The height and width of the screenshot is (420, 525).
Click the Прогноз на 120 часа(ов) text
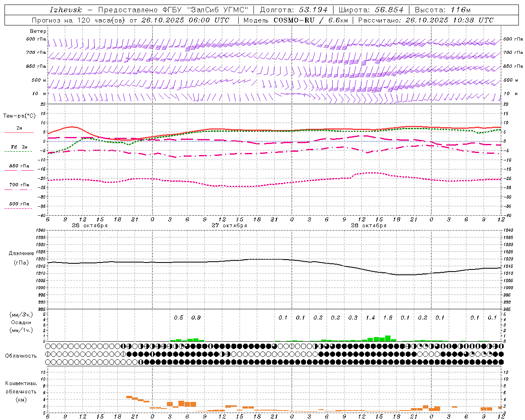[x=79, y=20]
